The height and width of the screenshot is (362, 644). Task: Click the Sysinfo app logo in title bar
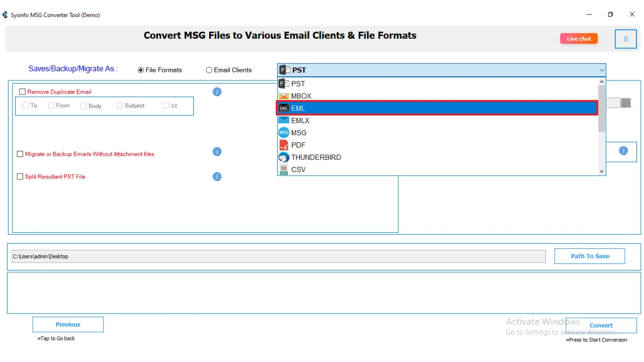5,15
